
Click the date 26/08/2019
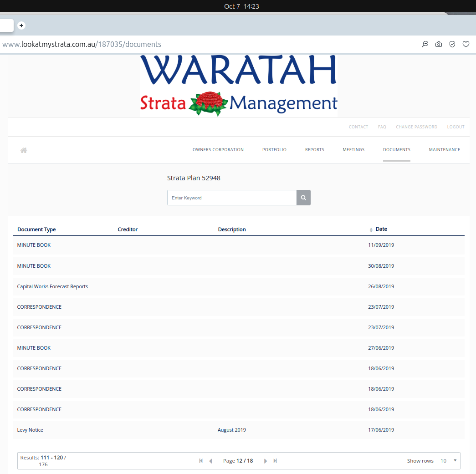[381, 286]
